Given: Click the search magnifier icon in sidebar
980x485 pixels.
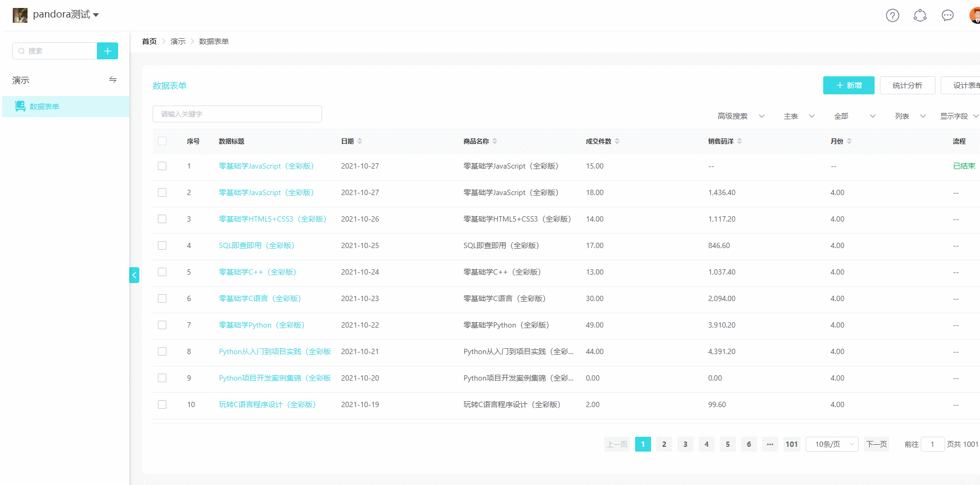Looking at the screenshot, I should [21, 51].
